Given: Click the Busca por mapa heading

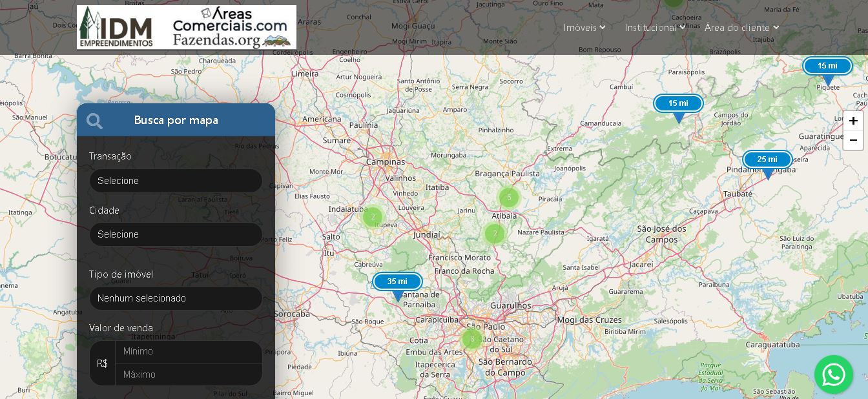Looking at the screenshot, I should coord(176,121).
